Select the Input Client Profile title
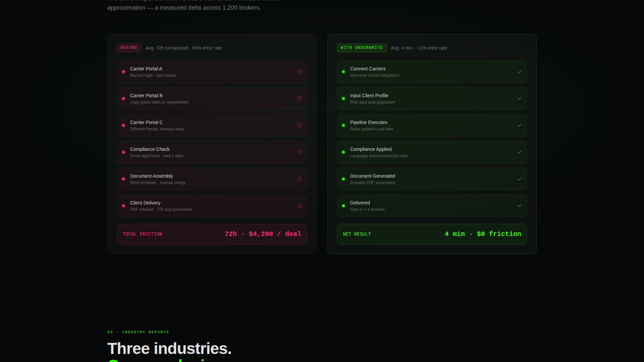The image size is (644, 362). click(369, 96)
